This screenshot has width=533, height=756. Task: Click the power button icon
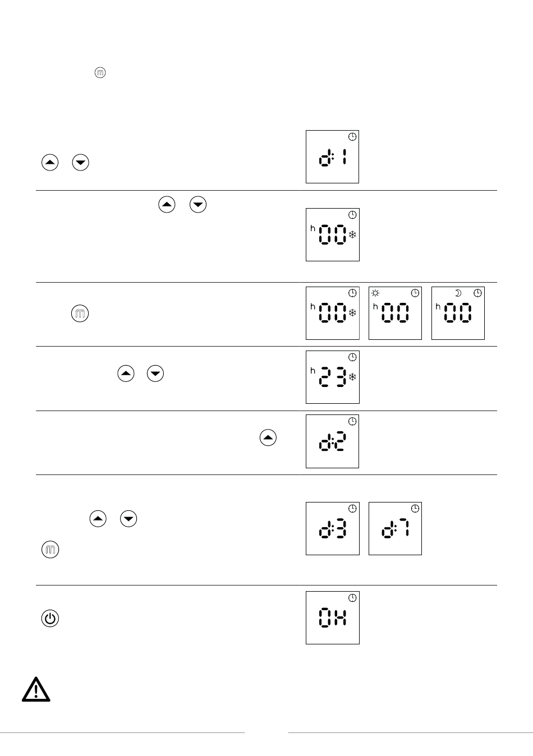pyautogui.click(x=50, y=619)
